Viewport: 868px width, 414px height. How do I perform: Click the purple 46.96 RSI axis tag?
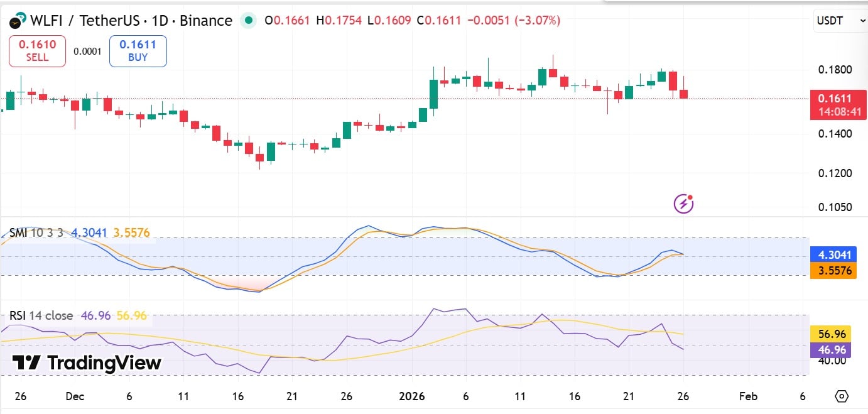[x=830, y=349]
